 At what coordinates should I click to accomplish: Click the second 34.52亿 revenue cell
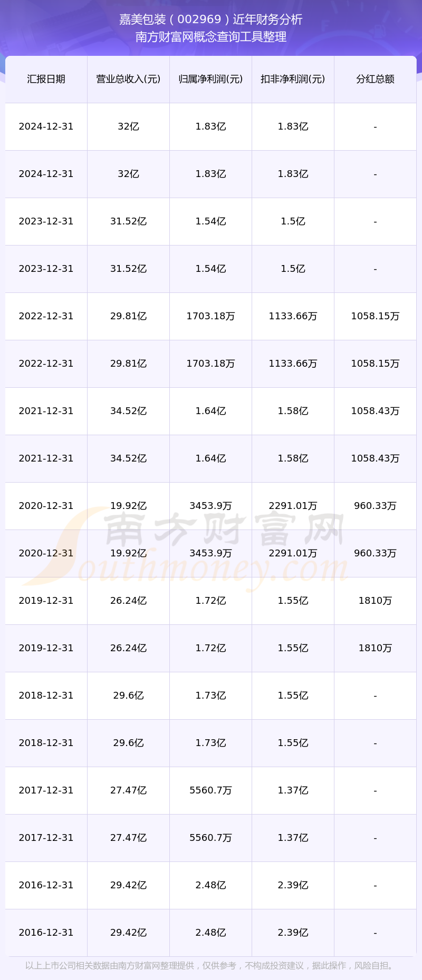coord(128,458)
